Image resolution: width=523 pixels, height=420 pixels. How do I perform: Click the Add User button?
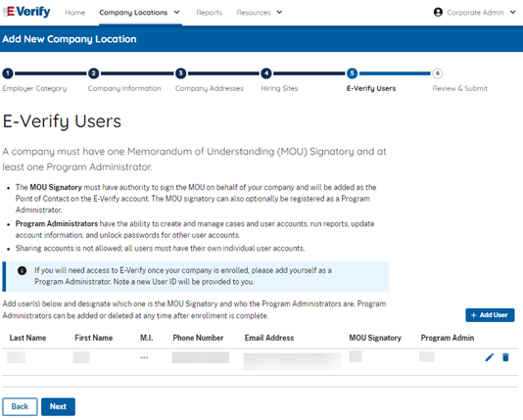click(x=490, y=315)
